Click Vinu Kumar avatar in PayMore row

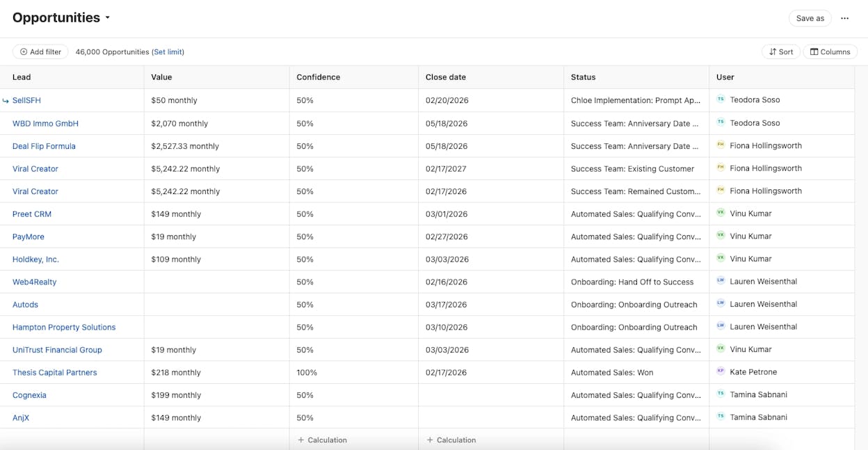point(721,236)
